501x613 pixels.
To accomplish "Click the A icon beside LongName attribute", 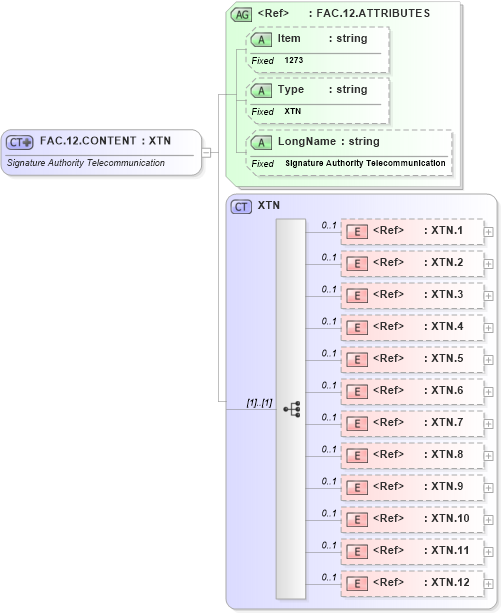I will (261, 143).
